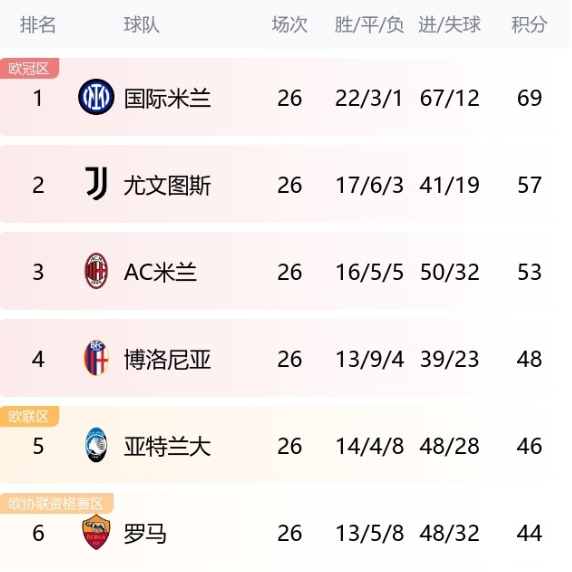Viewport: 572px width, 572px height.
Task: Click the 欧协联资格赛区 zone label
Action: point(57,503)
